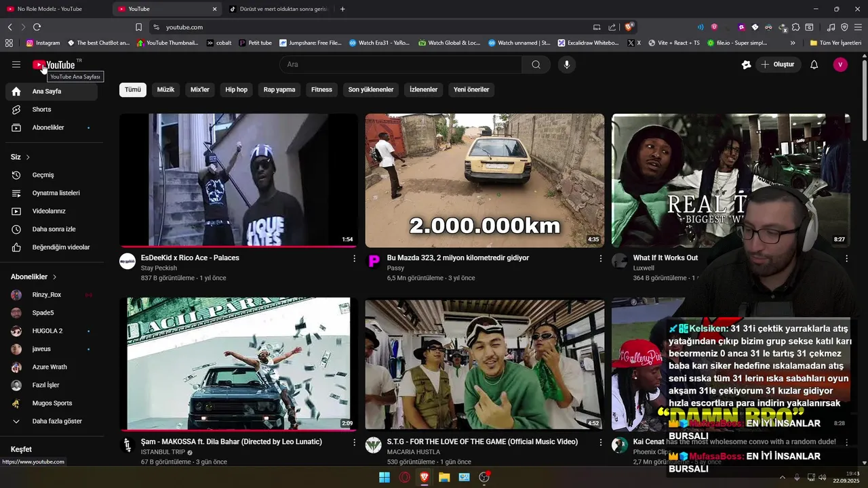The height and width of the screenshot is (488, 868).
Task: Select the Yeni öneriler chip
Action: pos(471,89)
